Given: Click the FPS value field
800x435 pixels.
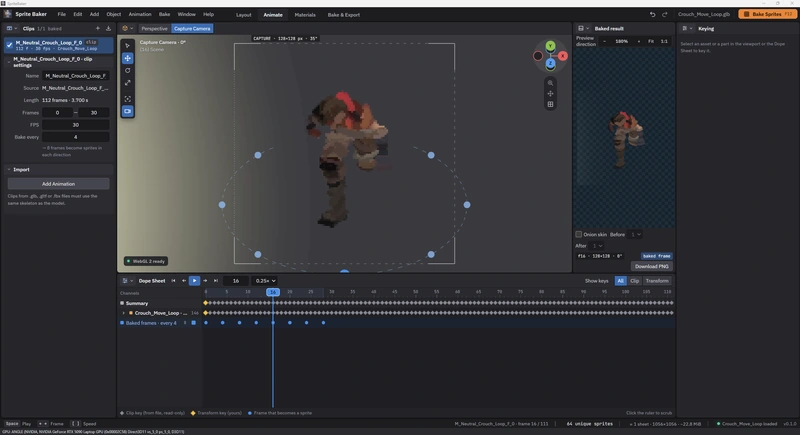Looking at the screenshot, I should click(x=76, y=124).
